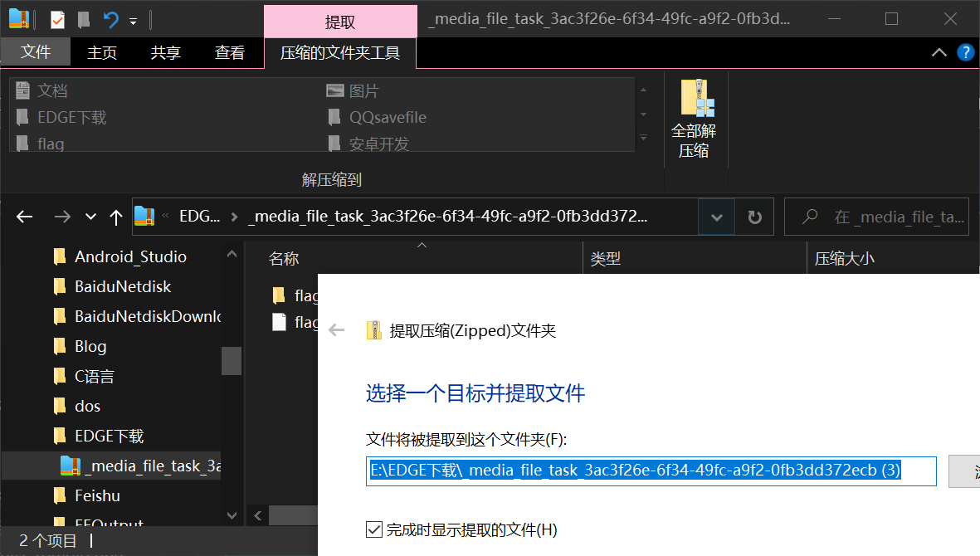Refresh the current folder view
This screenshot has height=556, width=980.
(754, 217)
